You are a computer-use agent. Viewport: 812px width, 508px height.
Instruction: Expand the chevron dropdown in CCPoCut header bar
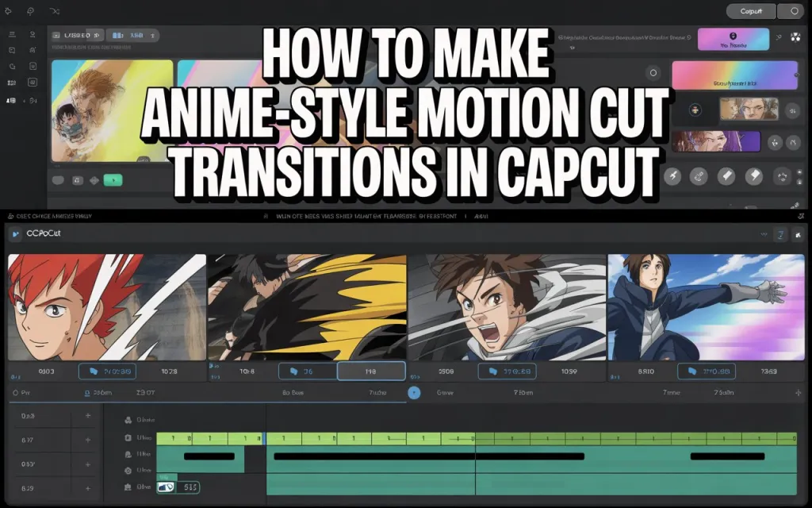[764, 235]
